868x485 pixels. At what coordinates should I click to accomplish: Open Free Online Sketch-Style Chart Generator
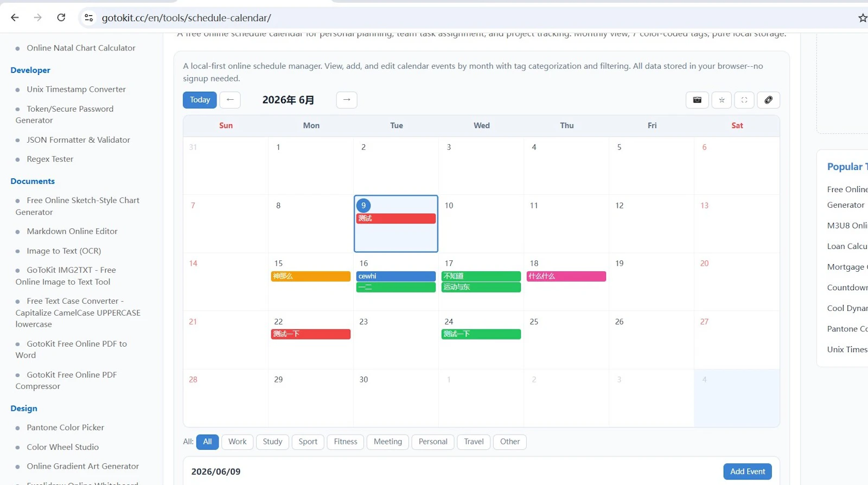click(x=77, y=206)
